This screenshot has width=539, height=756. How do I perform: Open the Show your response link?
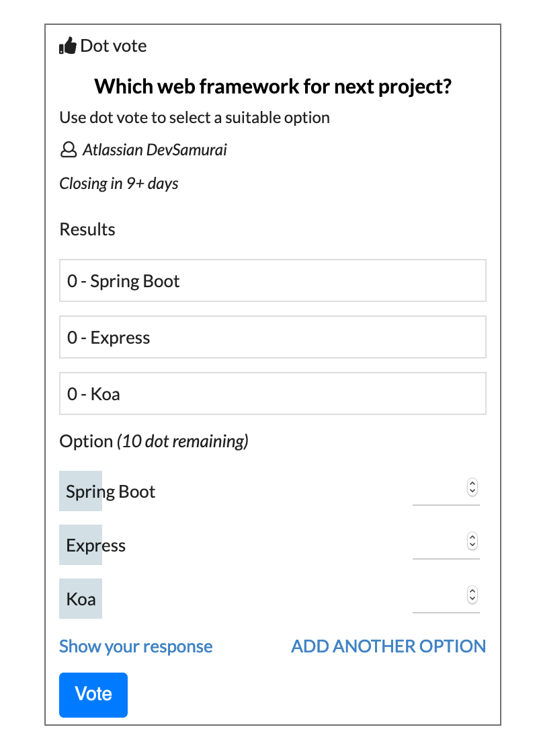136,646
